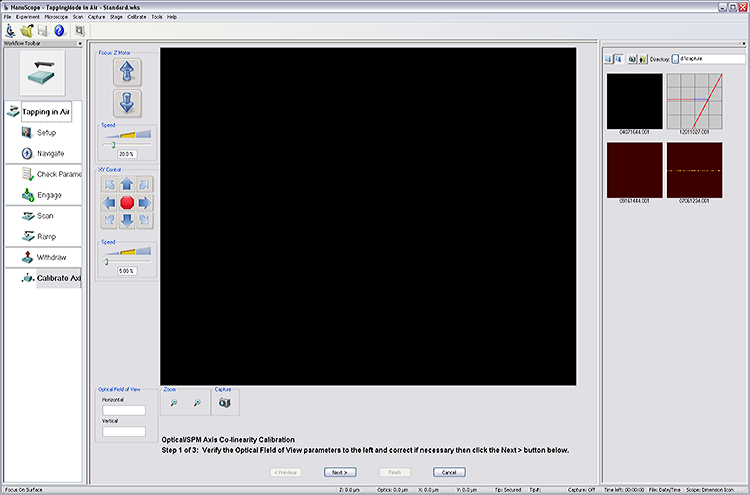750x495 pixels.
Task: Move stage left with XY Control arrow
Action: click(x=109, y=203)
